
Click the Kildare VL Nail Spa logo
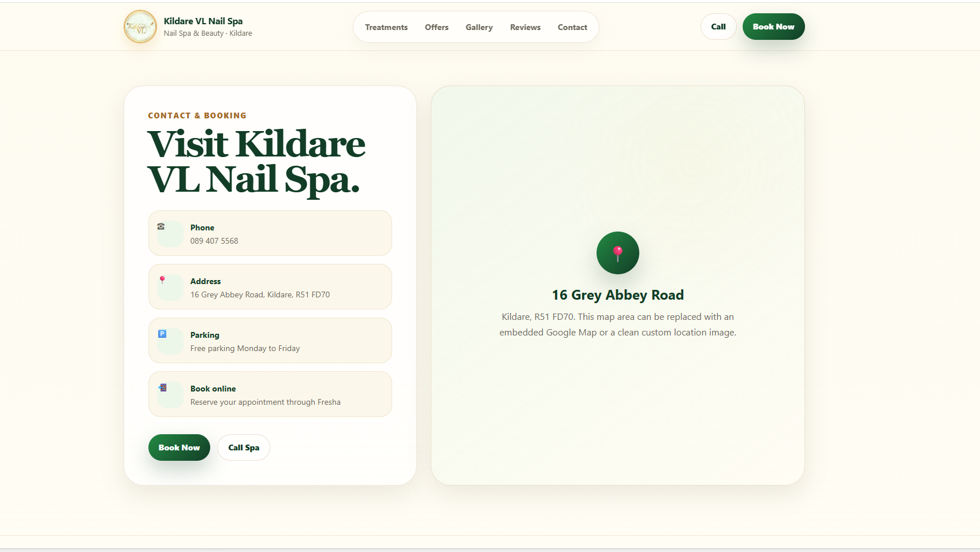pyautogui.click(x=140, y=27)
